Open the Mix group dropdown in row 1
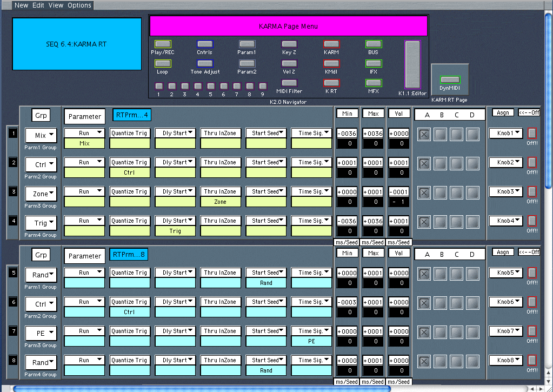This screenshot has width=553, height=392. [41, 135]
